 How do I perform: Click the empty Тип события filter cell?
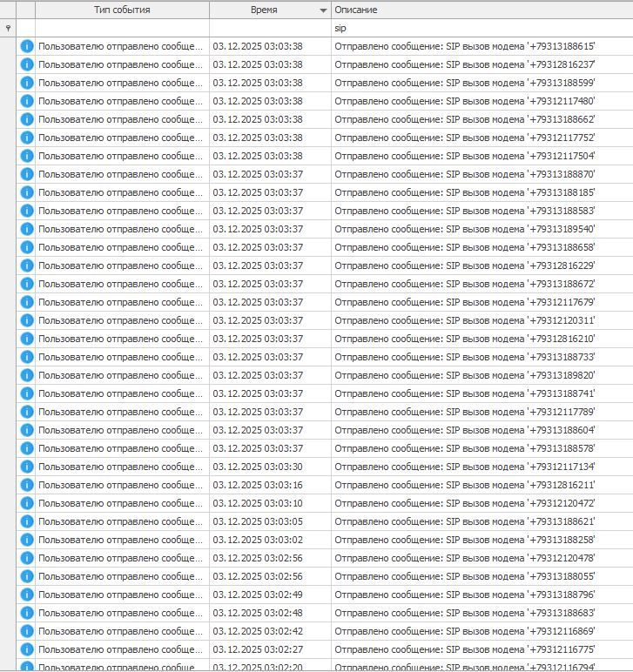122,28
